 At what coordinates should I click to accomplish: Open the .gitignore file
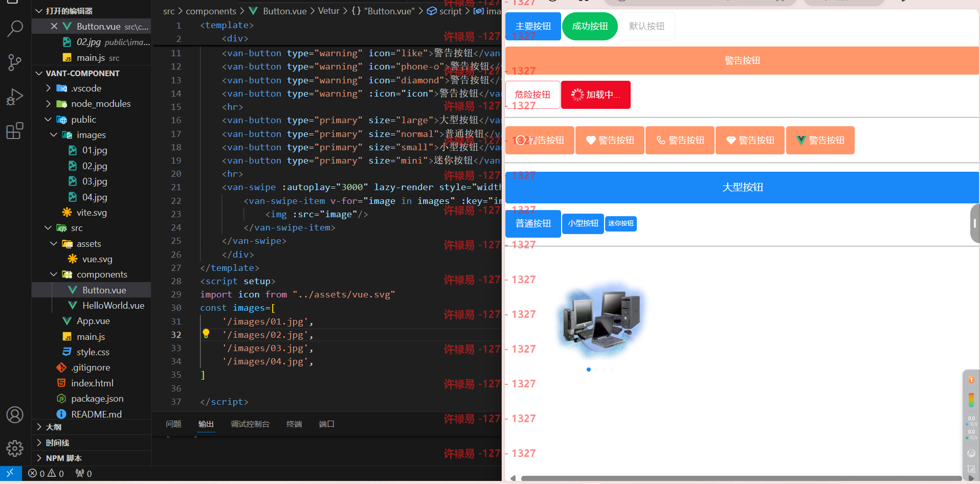[91, 367]
